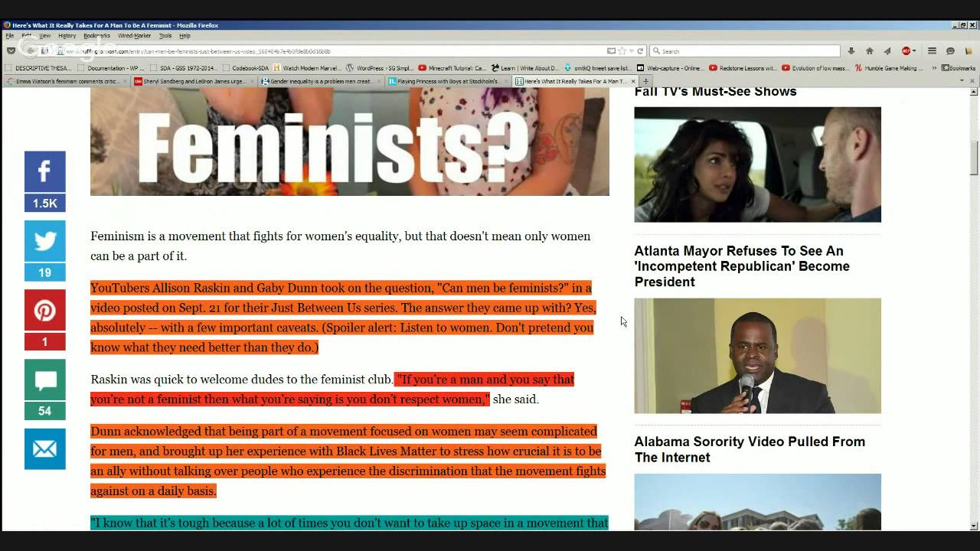This screenshot has height=551, width=980.
Task: Open Fall TV's Must-See Shows headline
Action: [715, 91]
